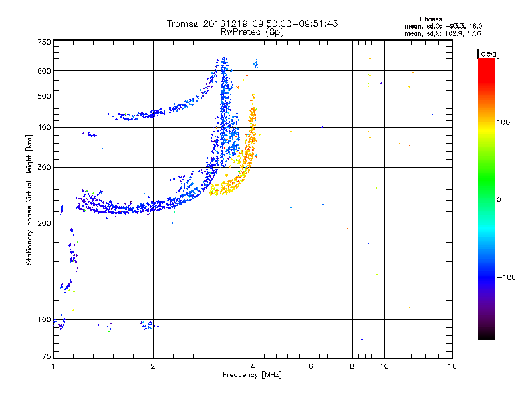This screenshot has height=399, width=532.
Task: Click the 'Stationary phase Virtual Height [km]' label
Action: tap(29, 199)
